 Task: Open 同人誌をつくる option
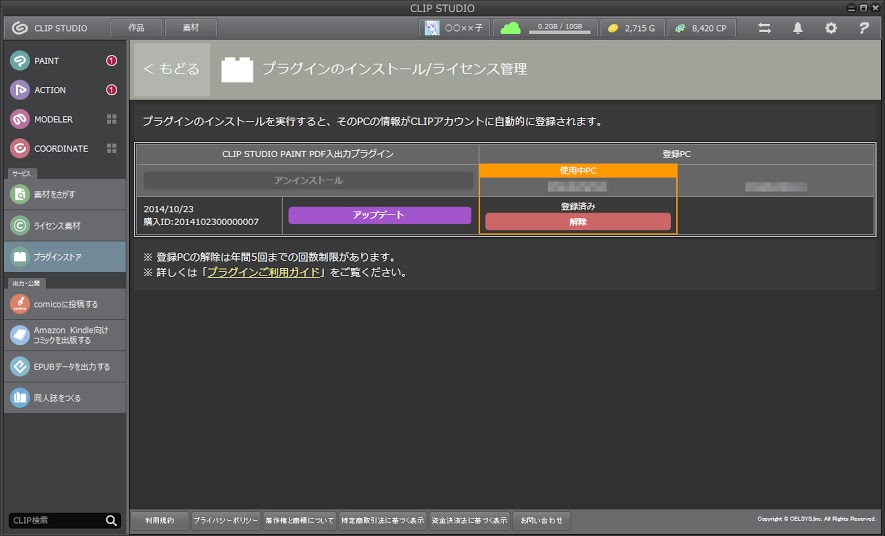coord(65,398)
